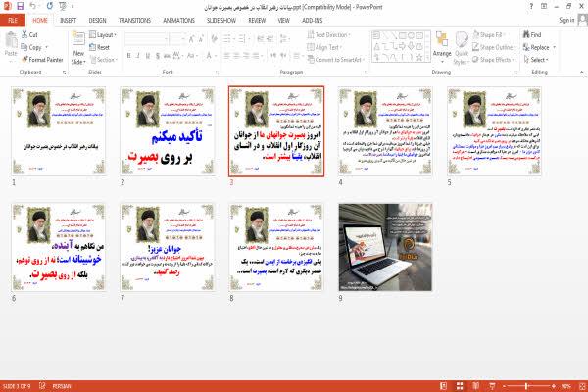Click the Redo/Repeat icon in title bar
The image size is (588, 392).
coord(50,6)
